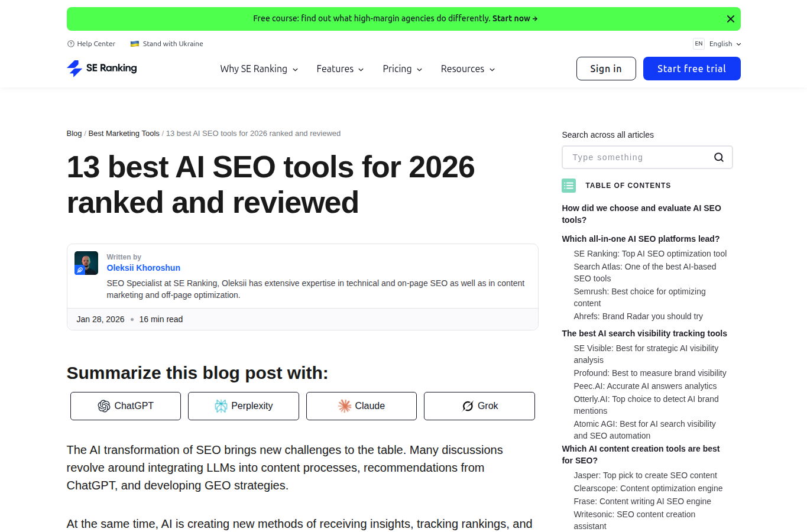The width and height of the screenshot is (807, 532).
Task: Click the table of contents list icon
Action: point(569,186)
